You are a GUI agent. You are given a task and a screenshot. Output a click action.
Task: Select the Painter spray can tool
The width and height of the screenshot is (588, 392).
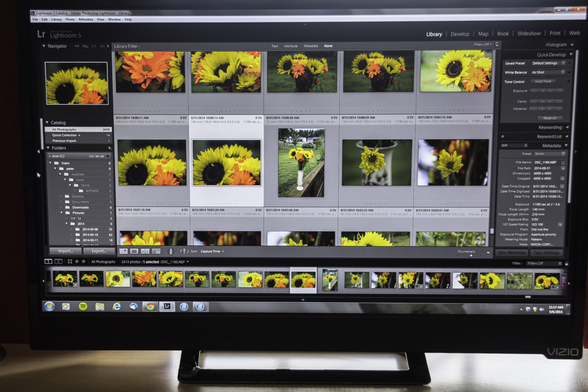pyautogui.click(x=171, y=252)
